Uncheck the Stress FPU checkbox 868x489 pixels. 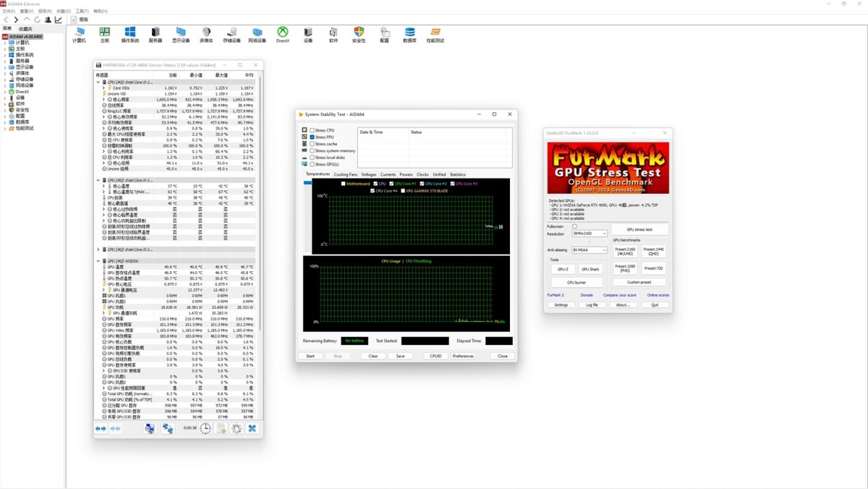312,137
